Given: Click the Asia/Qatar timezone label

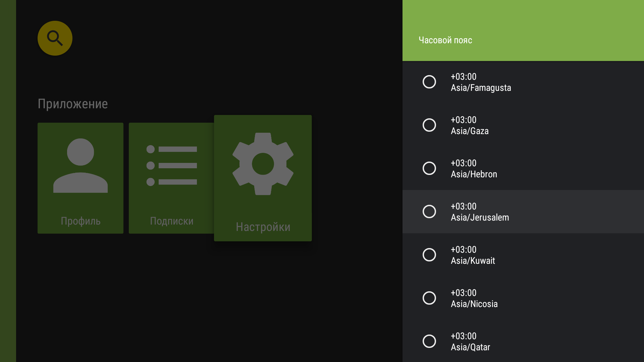Looking at the screenshot, I should [471, 347].
